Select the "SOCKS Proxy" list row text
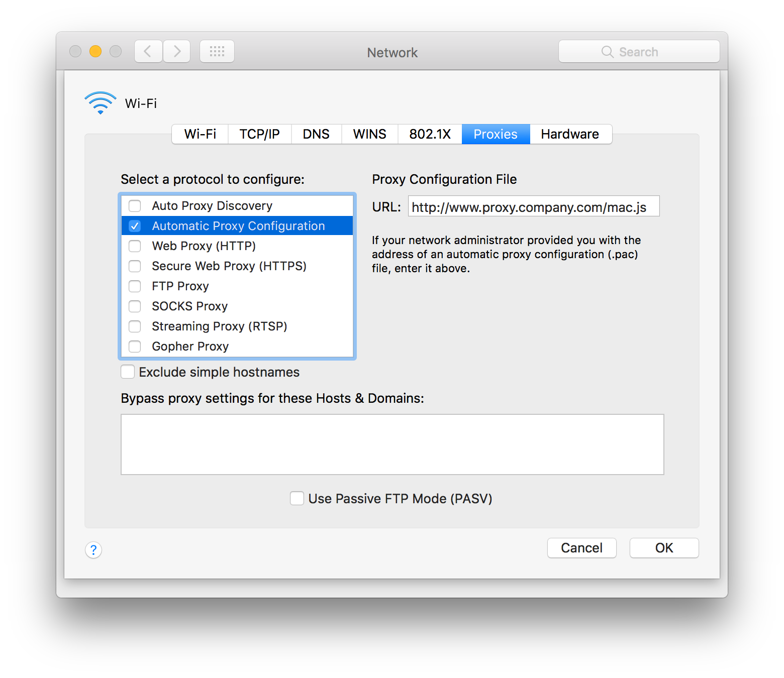This screenshot has width=784, height=678. click(x=190, y=306)
